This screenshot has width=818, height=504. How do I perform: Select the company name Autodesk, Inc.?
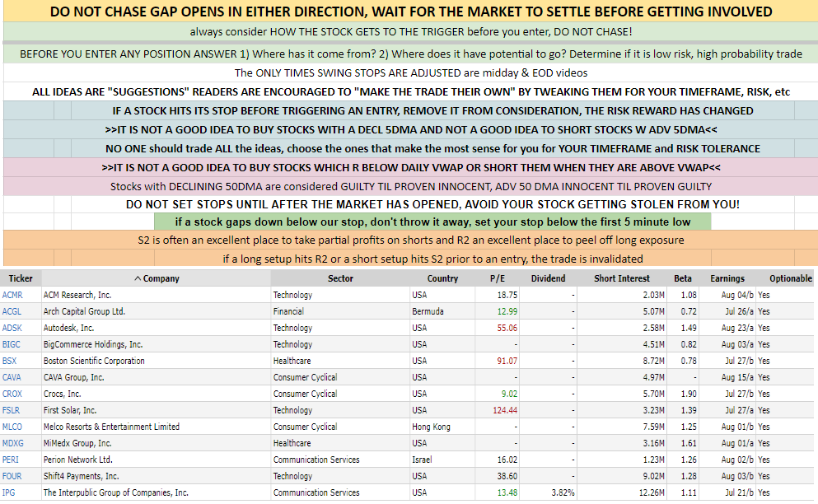point(68,328)
